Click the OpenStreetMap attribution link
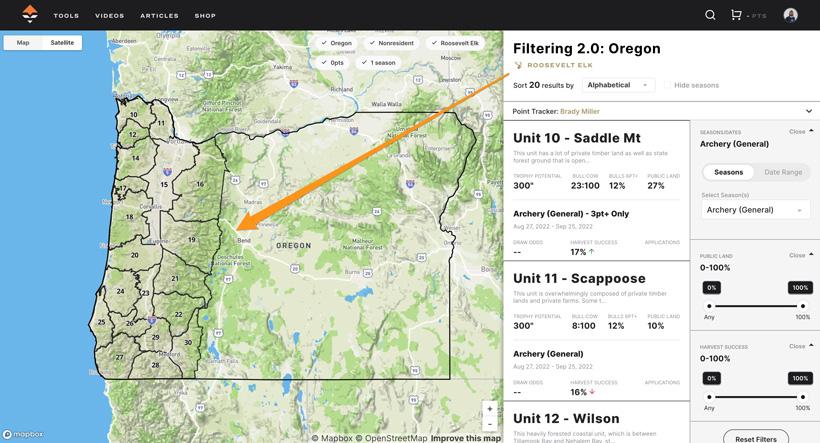This screenshot has width=820, height=443. tap(391, 438)
